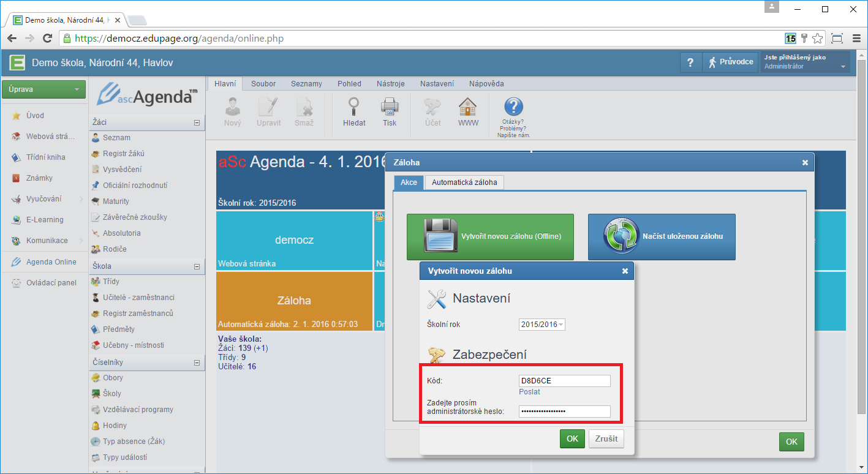Open E-Learning in sidebar
Viewport: 868px width, 474px height.
44,220
